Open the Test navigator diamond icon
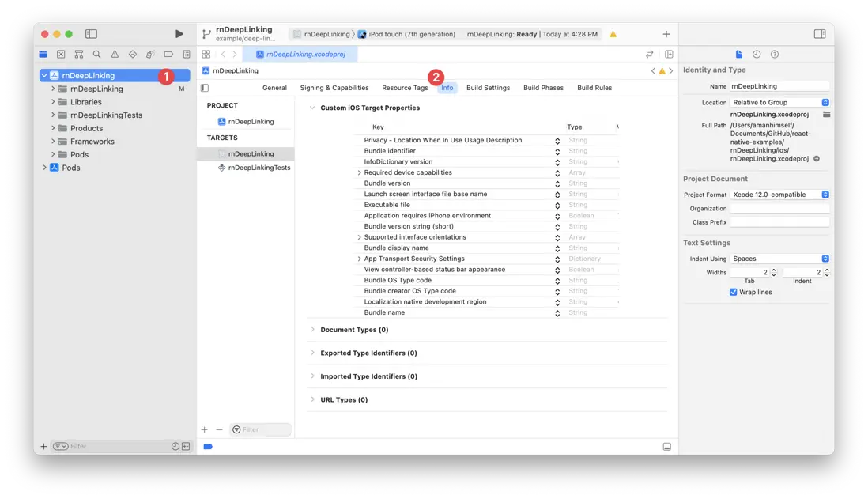The height and width of the screenshot is (499, 868). pos(132,55)
